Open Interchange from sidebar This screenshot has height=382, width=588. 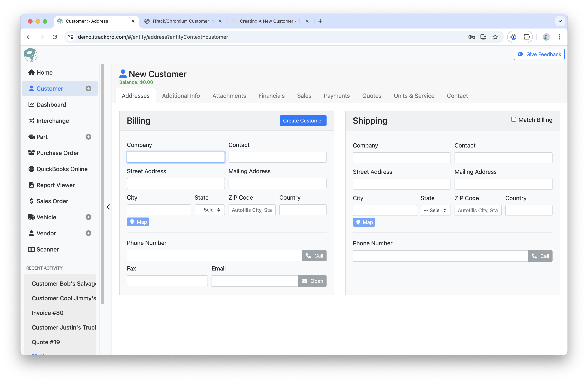[x=52, y=121]
